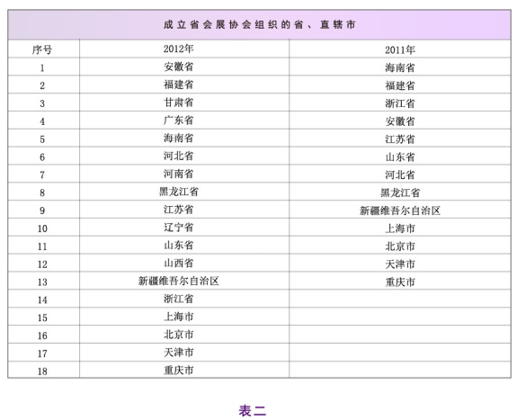Screen dimensions: 517x420
Task: Click 安徽省 in the 2012年 column
Action: pyautogui.click(x=178, y=67)
